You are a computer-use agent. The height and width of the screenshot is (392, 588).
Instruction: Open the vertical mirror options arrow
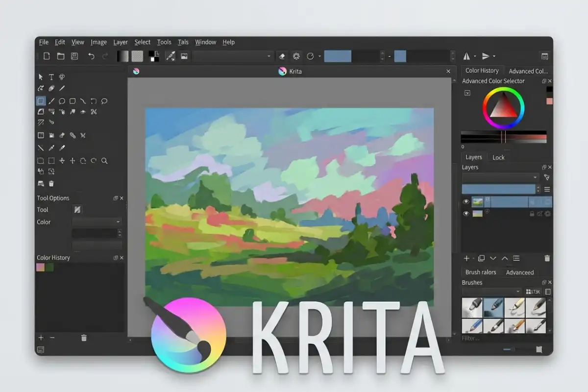coord(494,56)
